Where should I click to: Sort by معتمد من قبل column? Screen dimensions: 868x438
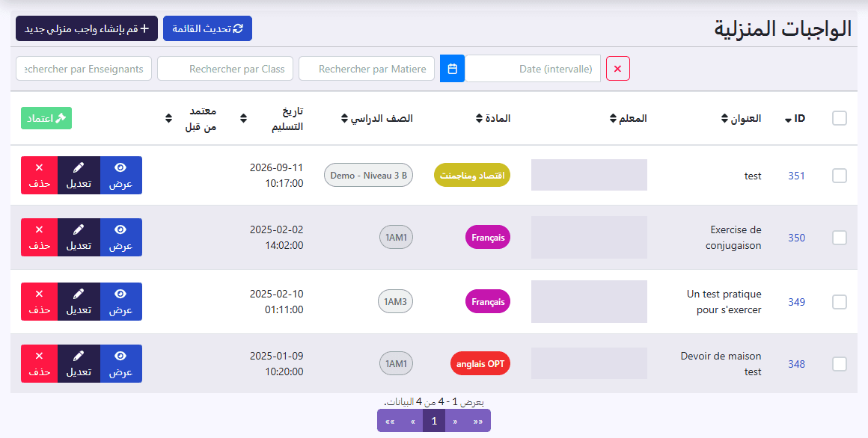click(x=191, y=118)
